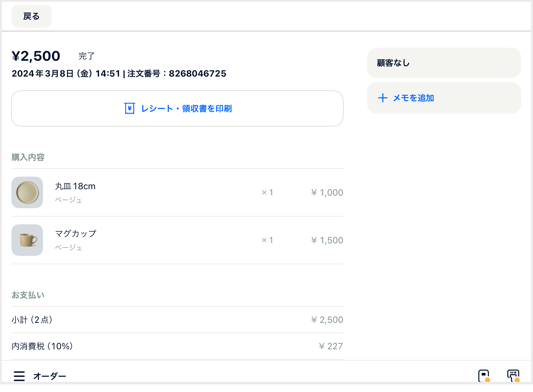Select the オーダー menu label
The height and width of the screenshot is (392, 533).
pyautogui.click(x=50, y=376)
